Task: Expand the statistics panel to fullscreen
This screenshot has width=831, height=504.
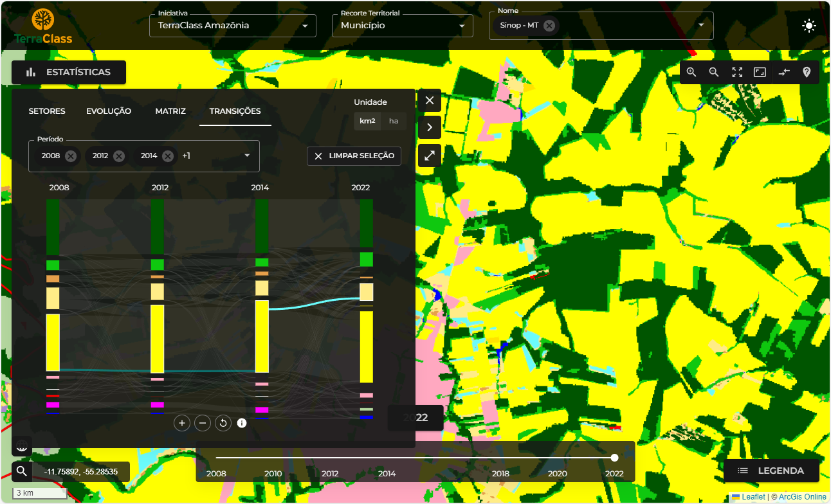Action: [x=430, y=155]
